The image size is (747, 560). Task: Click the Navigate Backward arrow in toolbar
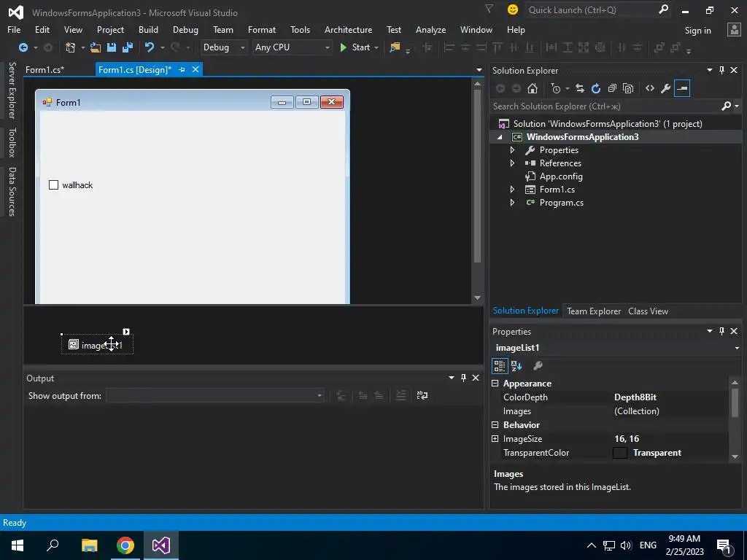click(23, 47)
